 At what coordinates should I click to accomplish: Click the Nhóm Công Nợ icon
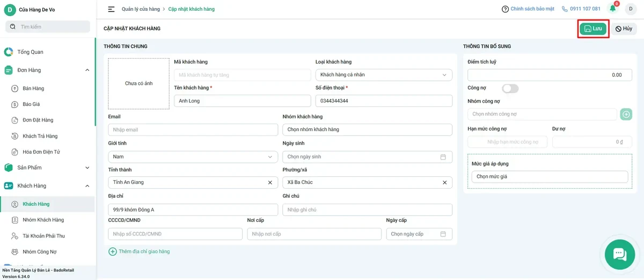[x=15, y=252]
